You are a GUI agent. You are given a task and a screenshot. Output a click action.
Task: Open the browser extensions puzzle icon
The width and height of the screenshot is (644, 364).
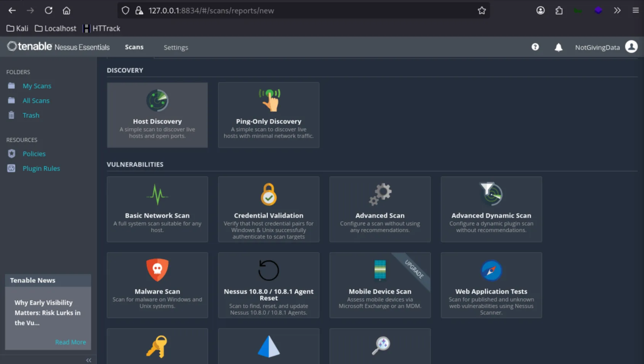(x=559, y=11)
